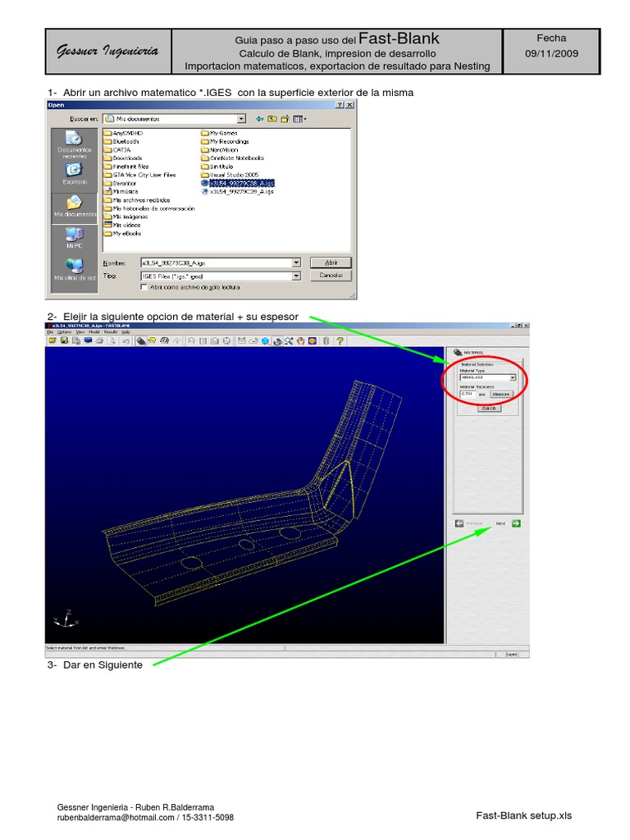Click the yellow blank shape icon in the toolbar
Screen dimensions: 630x840
click(x=152, y=340)
